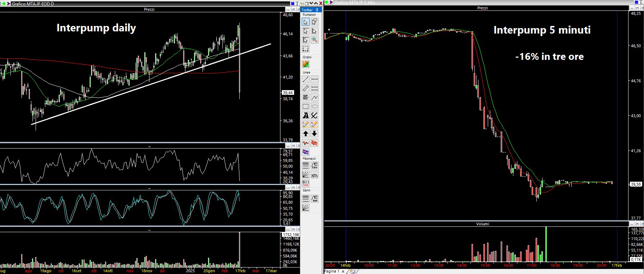Click the 39,44 current price label
This screenshot has height=274, width=644.
click(x=289, y=93)
